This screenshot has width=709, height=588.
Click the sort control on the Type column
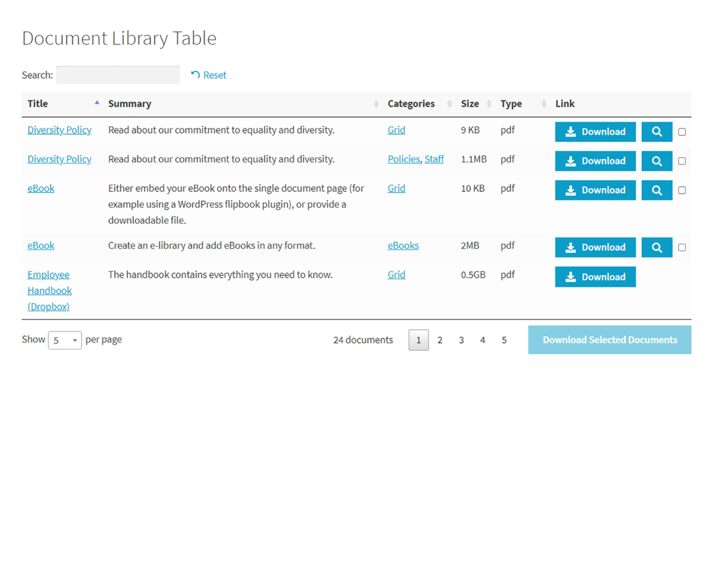[x=543, y=103]
